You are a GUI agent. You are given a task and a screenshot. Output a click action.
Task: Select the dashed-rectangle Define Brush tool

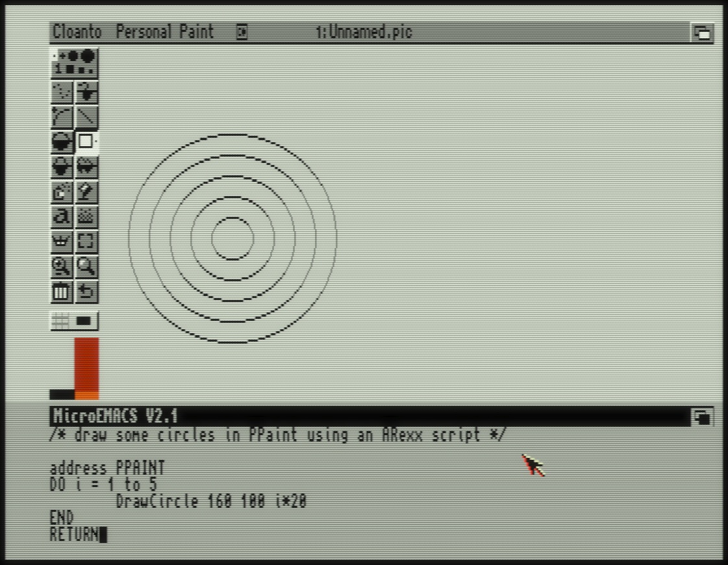(x=86, y=242)
